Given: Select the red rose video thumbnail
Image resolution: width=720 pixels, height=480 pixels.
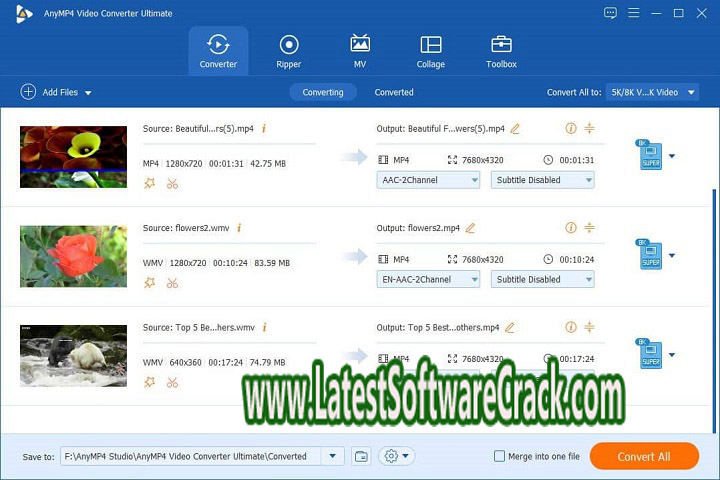Looking at the screenshot, I should click(x=73, y=256).
